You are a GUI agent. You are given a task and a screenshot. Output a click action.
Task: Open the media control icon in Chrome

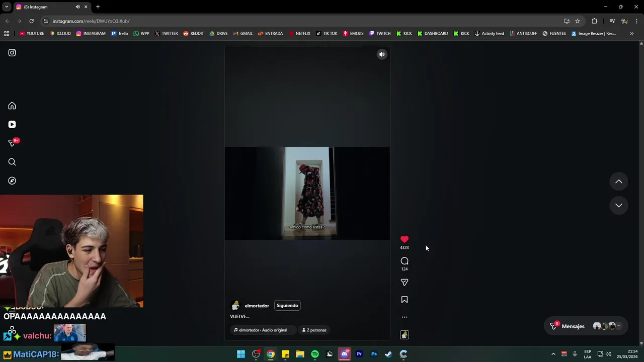point(612,21)
